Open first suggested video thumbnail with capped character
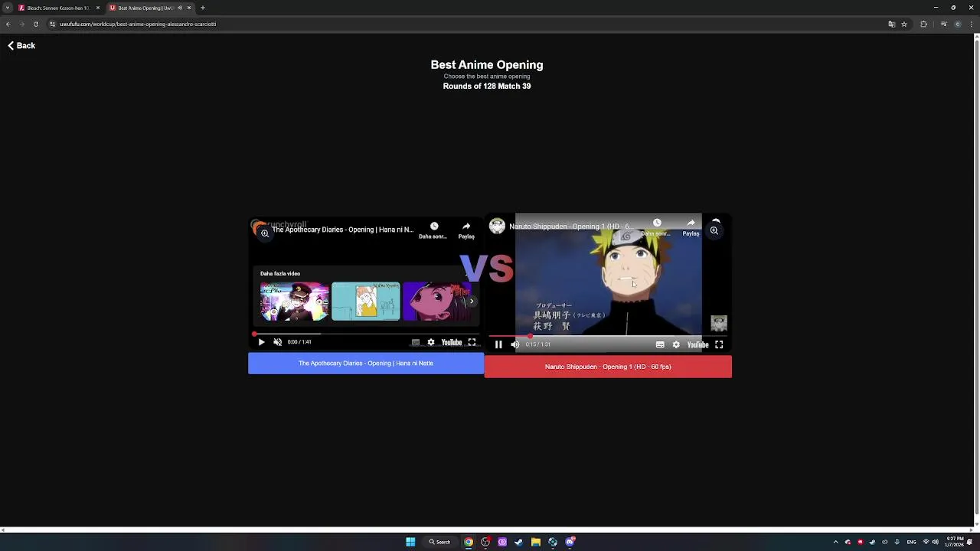The image size is (980, 551). (x=295, y=301)
